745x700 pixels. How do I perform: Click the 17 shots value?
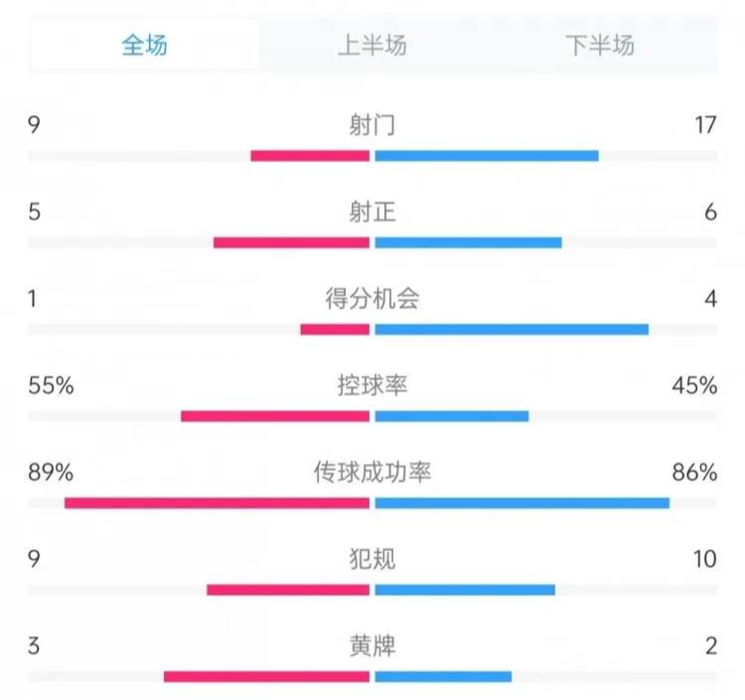pos(706,125)
